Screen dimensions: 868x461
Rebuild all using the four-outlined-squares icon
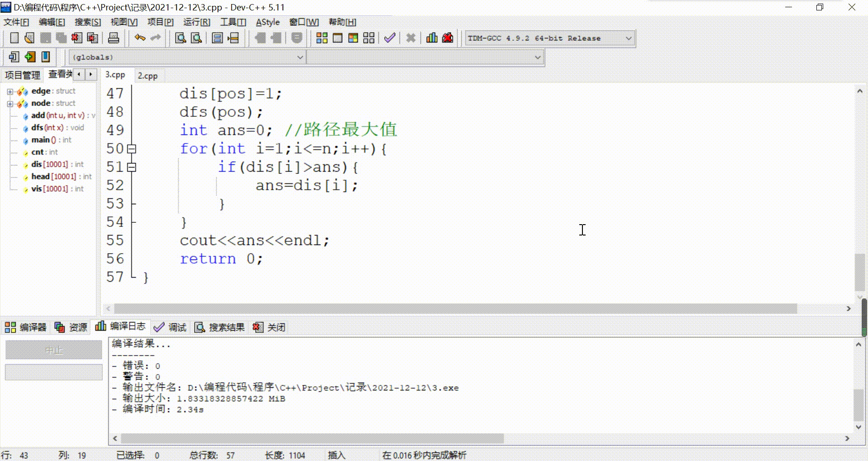(x=369, y=38)
